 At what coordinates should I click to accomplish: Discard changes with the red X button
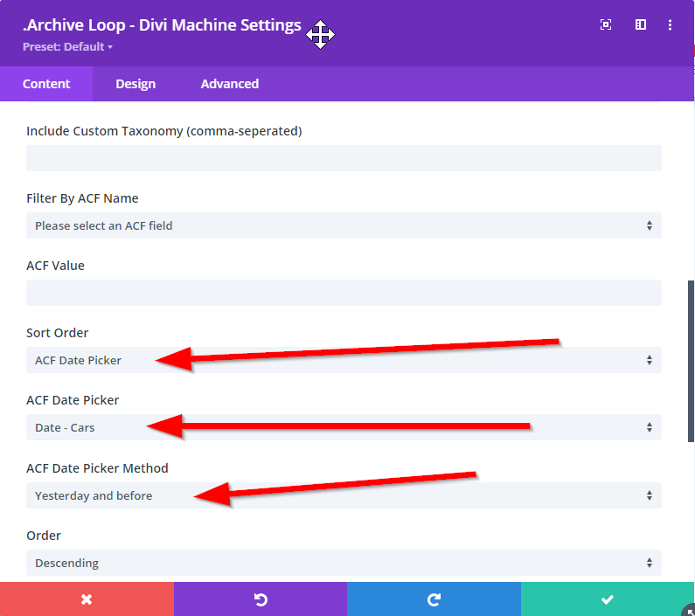[87, 599]
